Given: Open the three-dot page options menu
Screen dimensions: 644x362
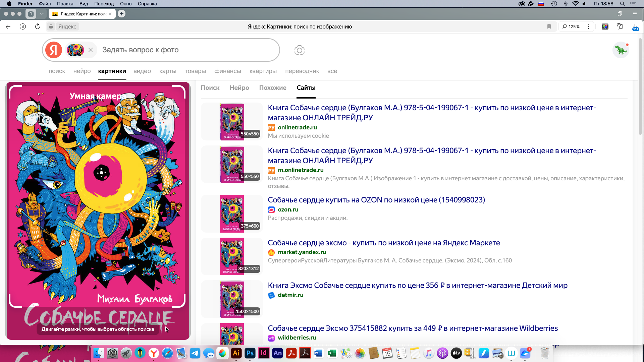Looking at the screenshot, I should (x=589, y=26).
